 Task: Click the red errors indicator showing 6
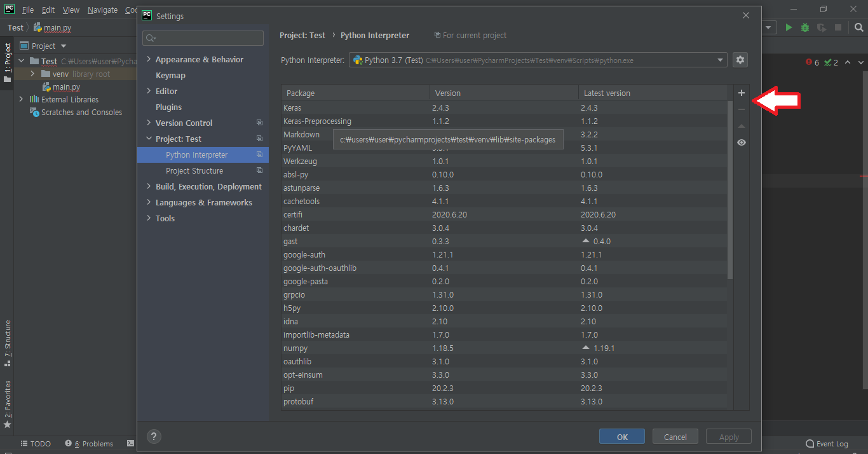click(x=812, y=62)
